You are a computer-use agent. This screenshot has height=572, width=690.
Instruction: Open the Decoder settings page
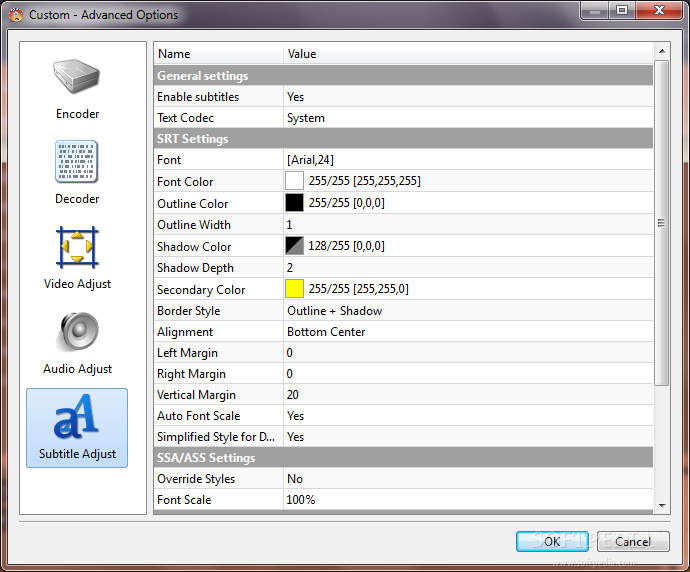(x=77, y=173)
